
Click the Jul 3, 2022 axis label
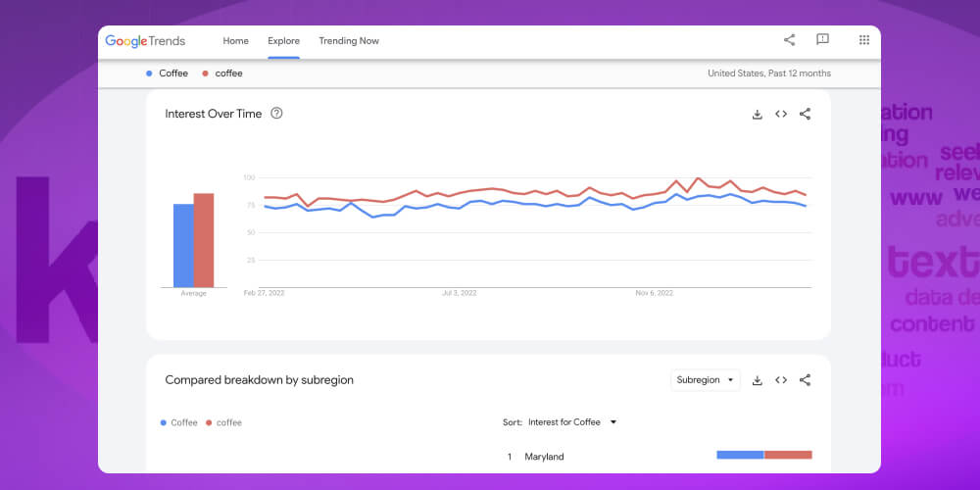click(460, 292)
